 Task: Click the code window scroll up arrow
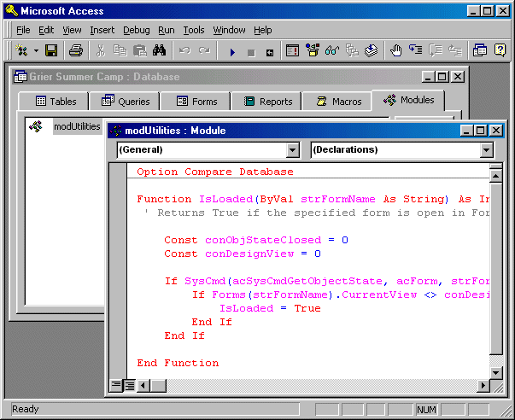click(x=495, y=176)
